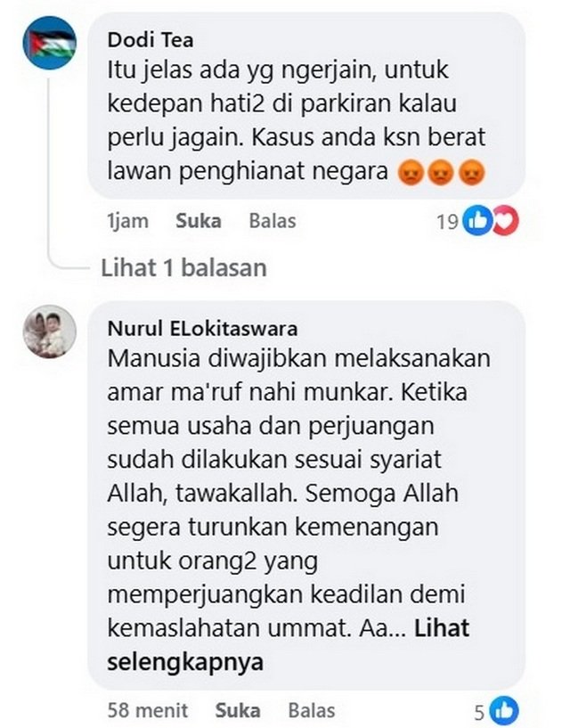Click the '1jam' timestamp link
The width and height of the screenshot is (570, 728).
[127, 221]
